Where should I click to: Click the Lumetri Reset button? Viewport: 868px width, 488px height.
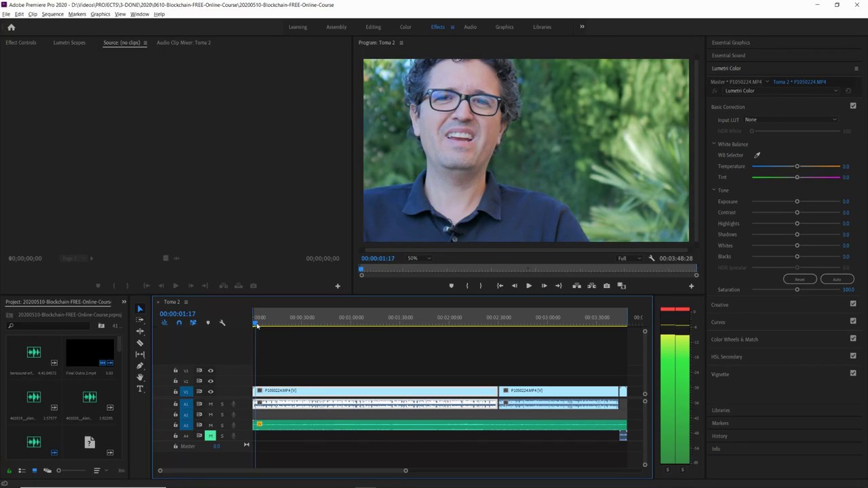point(800,279)
